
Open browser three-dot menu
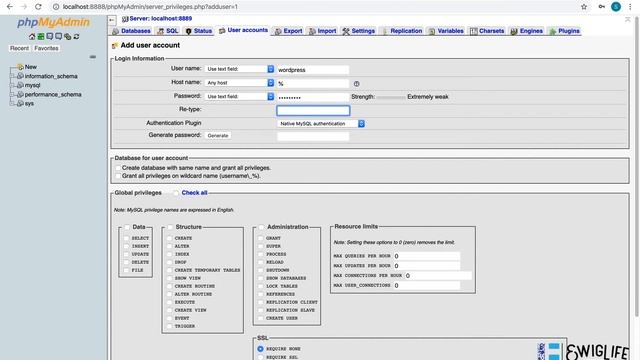tap(631, 7)
